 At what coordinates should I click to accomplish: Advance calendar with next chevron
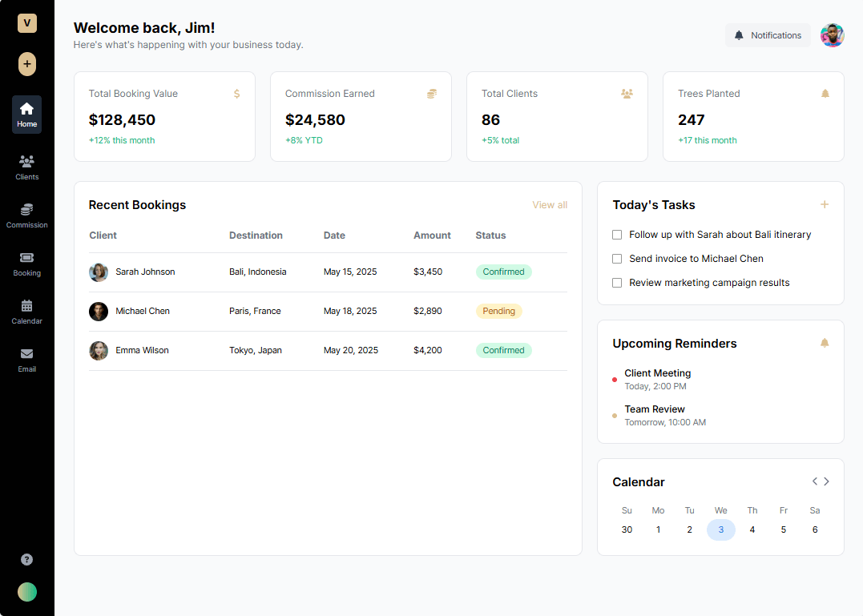coord(827,481)
